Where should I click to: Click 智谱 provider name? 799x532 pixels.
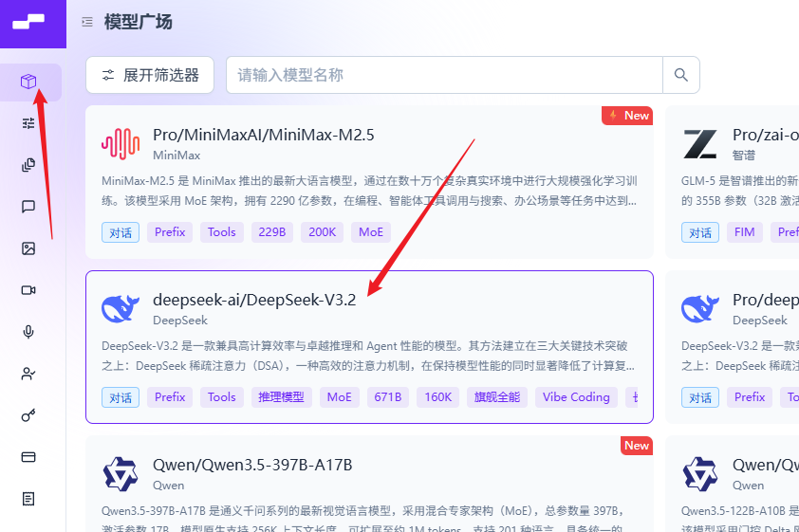click(x=743, y=156)
